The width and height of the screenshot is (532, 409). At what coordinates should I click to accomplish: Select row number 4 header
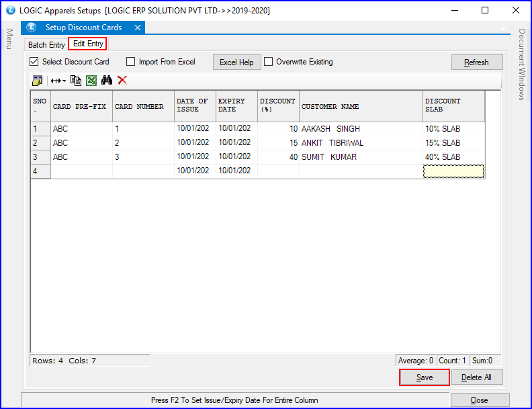(x=41, y=171)
